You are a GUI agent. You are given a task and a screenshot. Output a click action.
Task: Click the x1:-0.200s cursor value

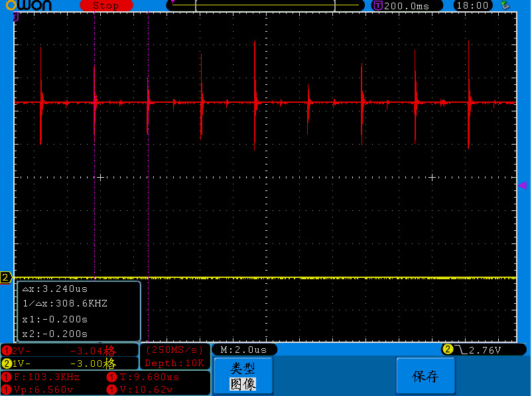(x=54, y=319)
